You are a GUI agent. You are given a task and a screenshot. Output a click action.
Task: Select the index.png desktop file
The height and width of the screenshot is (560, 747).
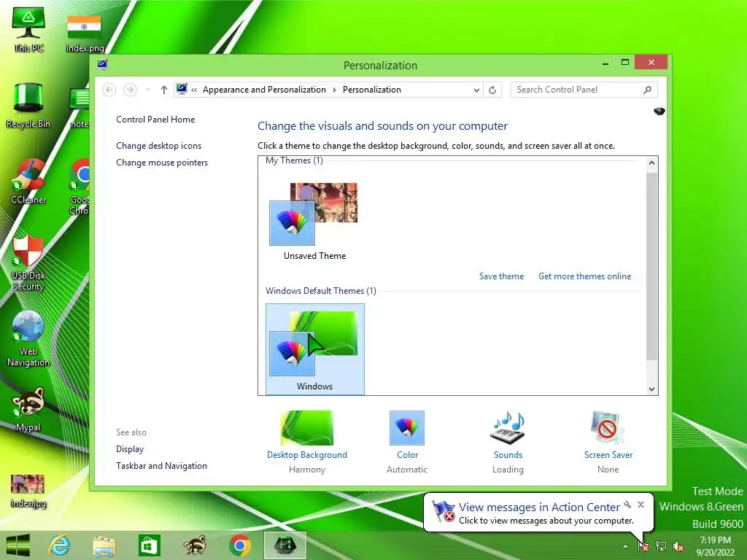pyautogui.click(x=85, y=34)
